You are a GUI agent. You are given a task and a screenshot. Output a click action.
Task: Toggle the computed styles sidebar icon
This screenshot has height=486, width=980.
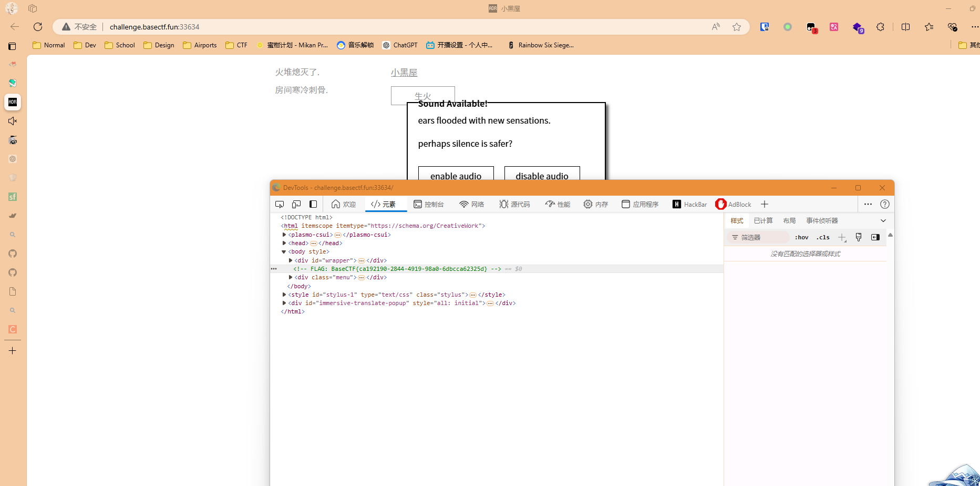(875, 237)
